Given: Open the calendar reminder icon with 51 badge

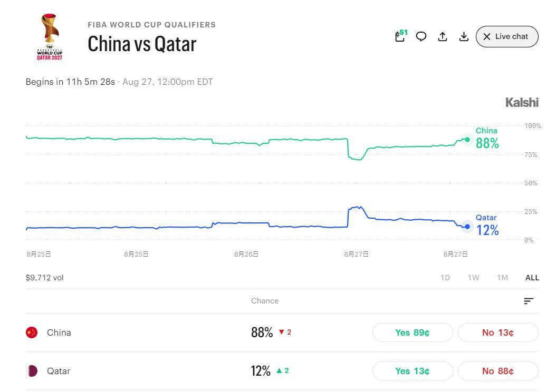Looking at the screenshot, I should (401, 36).
